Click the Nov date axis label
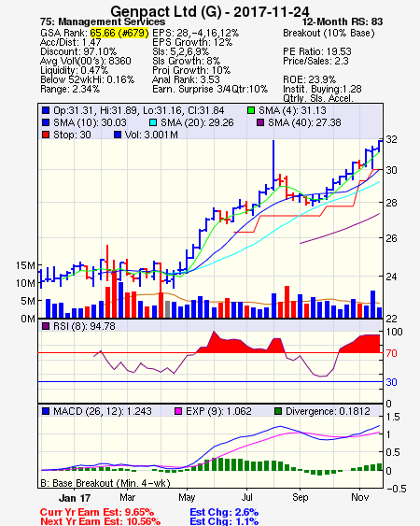 tap(359, 497)
